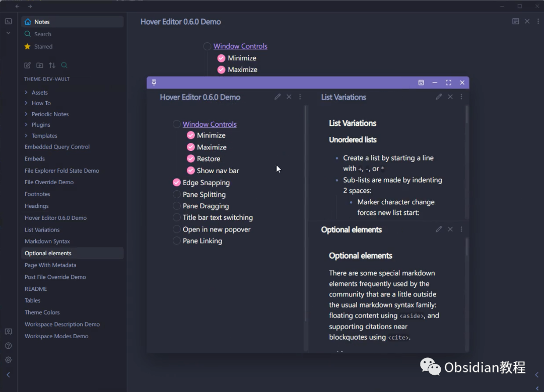The image size is (544, 392).
Task: Uncheck Minimize task in background pane
Action: click(x=221, y=58)
